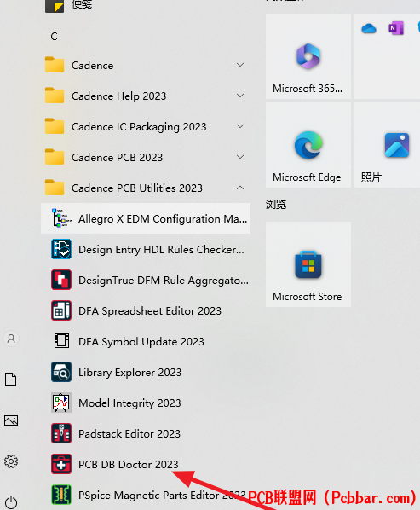Click 'Cadence PCB Utilities 2023' label text
The image size is (420, 510).
pyautogui.click(x=137, y=188)
